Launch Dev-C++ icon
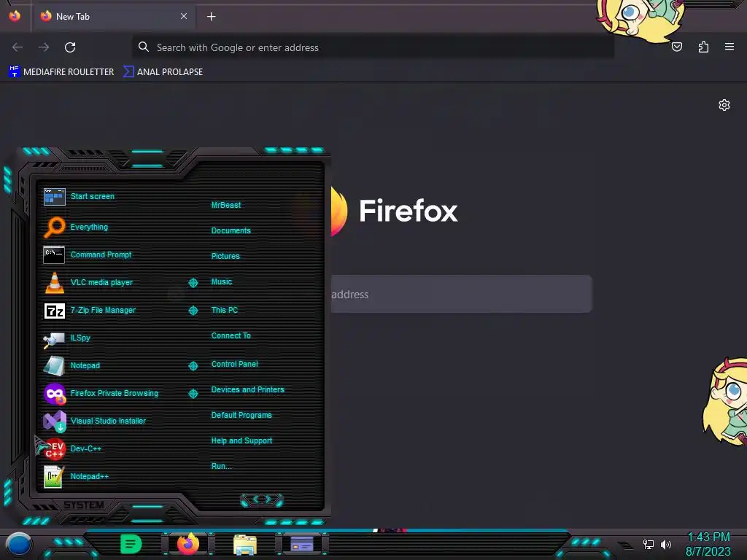747x560 pixels. 54,448
